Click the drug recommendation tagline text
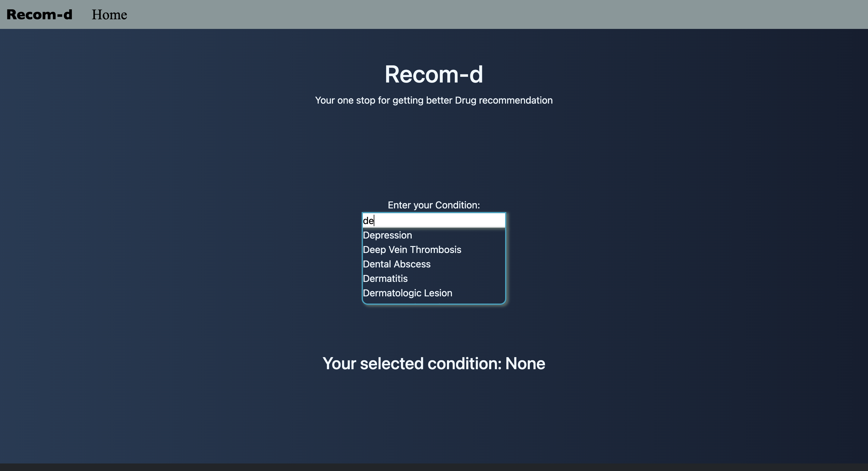Image resolution: width=868 pixels, height=471 pixels. 434,100
